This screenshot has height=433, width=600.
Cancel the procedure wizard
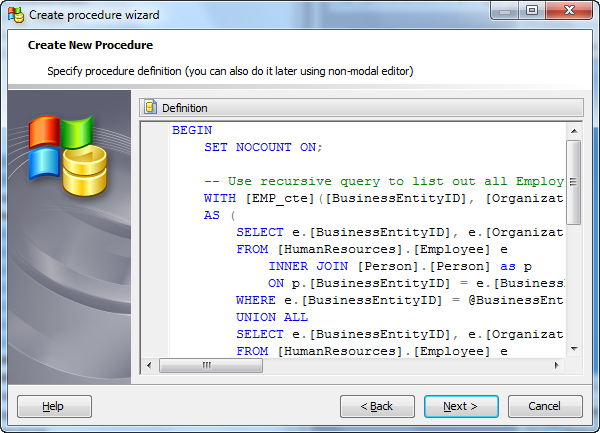pyautogui.click(x=545, y=406)
